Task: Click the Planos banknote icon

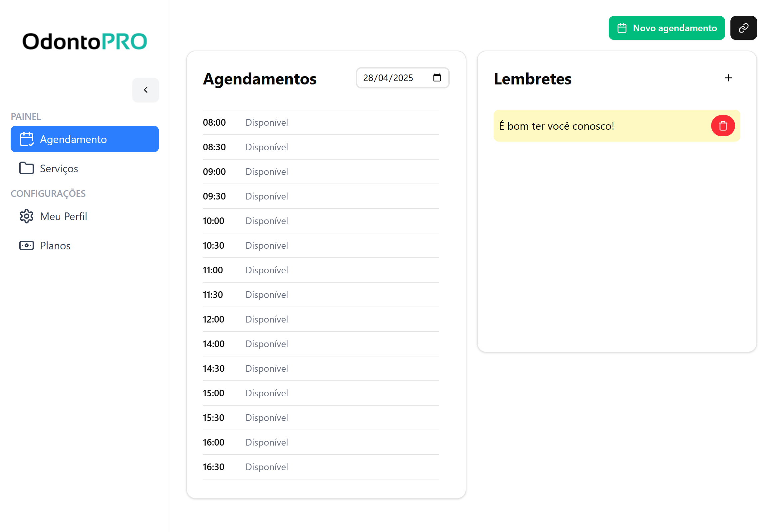Action: point(26,246)
